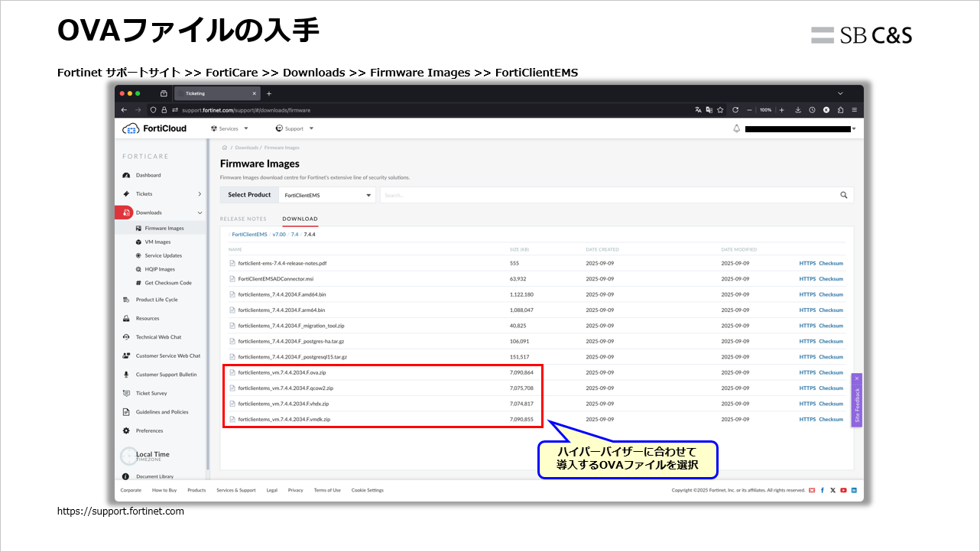Click the FortiCloud logo
Viewport: 980px width, 552px height.
[x=154, y=128]
